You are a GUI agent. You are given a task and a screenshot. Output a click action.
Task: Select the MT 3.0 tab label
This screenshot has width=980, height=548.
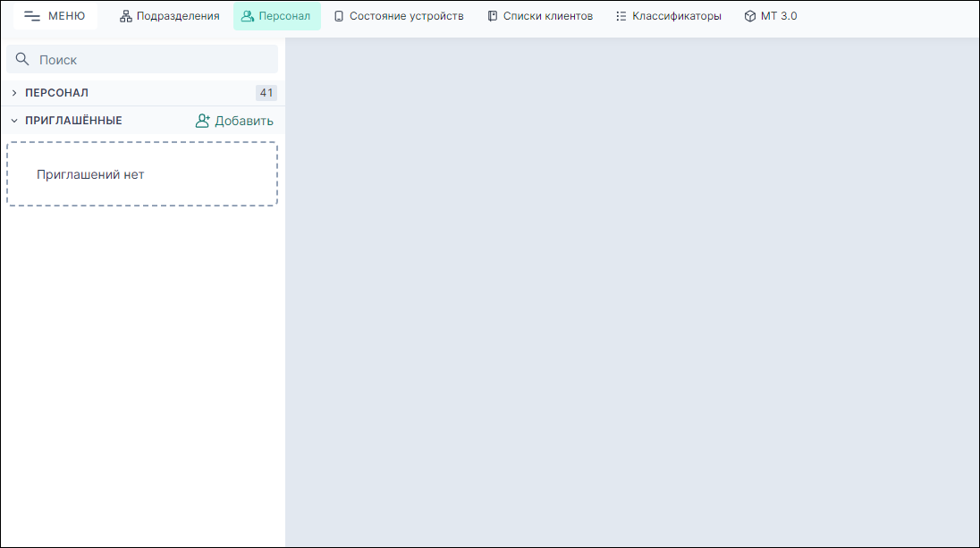pyautogui.click(x=779, y=16)
